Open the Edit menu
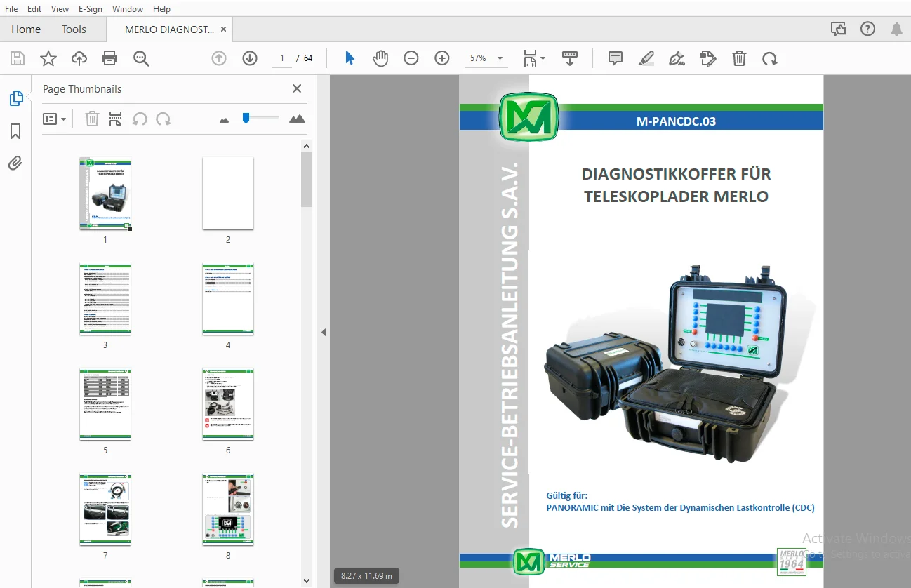 click(x=34, y=8)
